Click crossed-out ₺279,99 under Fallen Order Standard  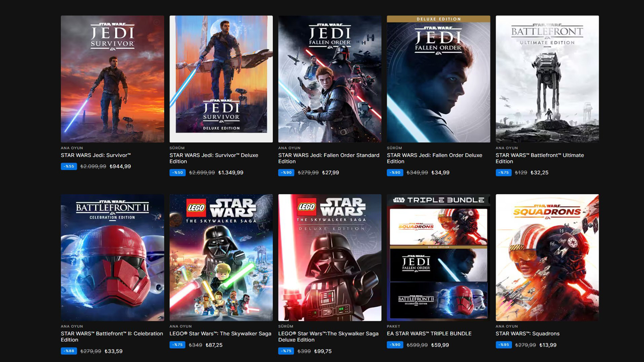click(x=308, y=172)
